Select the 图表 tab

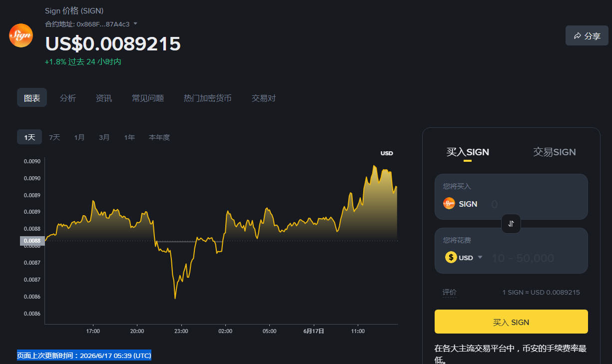(x=32, y=98)
